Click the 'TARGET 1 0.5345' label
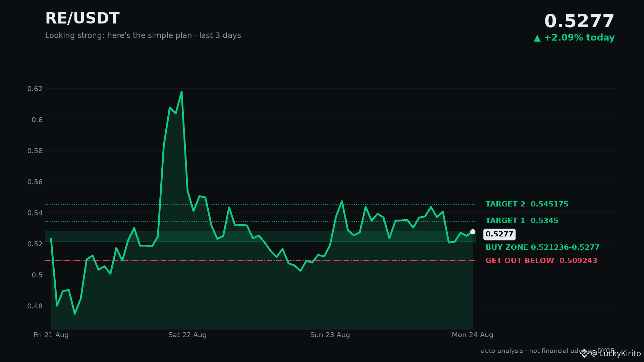The width and height of the screenshot is (644, 362). pyautogui.click(x=522, y=221)
